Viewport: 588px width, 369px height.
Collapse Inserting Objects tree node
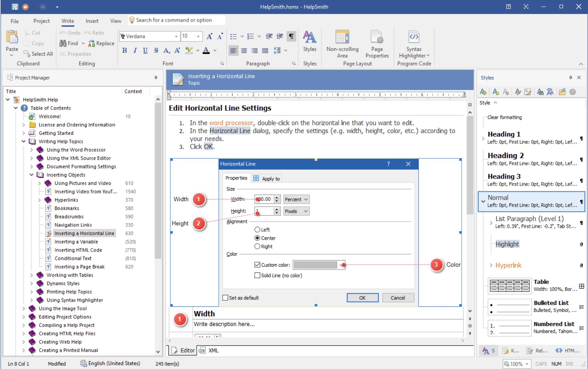[32, 175]
